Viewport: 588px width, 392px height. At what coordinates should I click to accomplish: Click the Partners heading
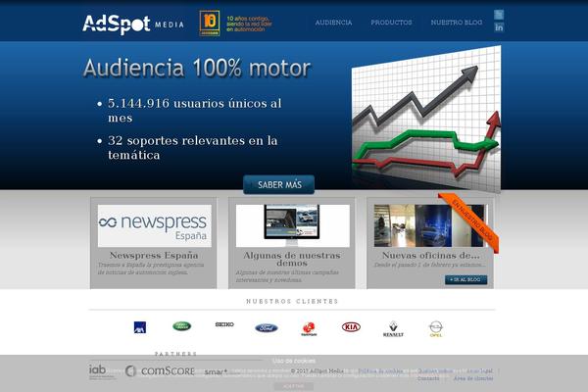pyautogui.click(x=175, y=354)
